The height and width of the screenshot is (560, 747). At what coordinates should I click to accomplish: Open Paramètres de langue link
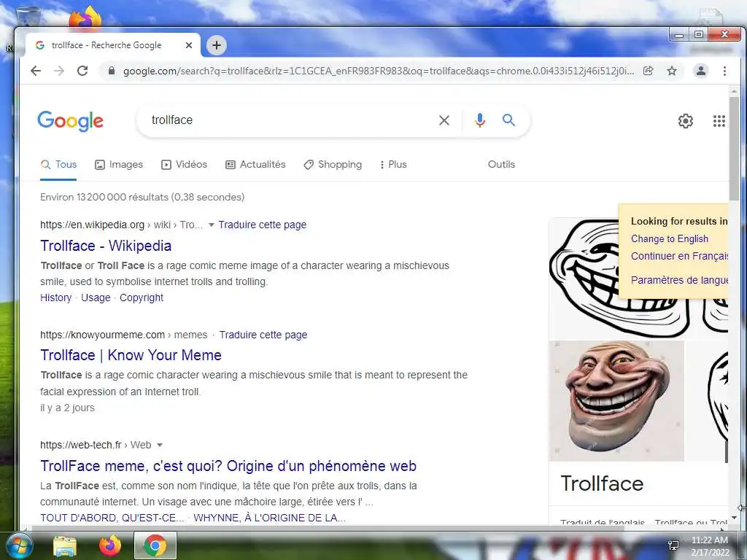coord(679,280)
